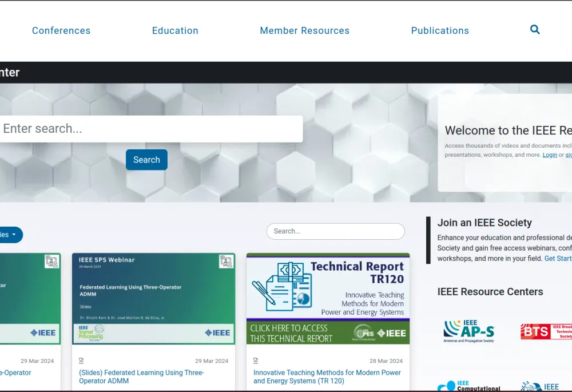Click the Get Started link
The width and height of the screenshot is (572, 392).
pyautogui.click(x=558, y=259)
